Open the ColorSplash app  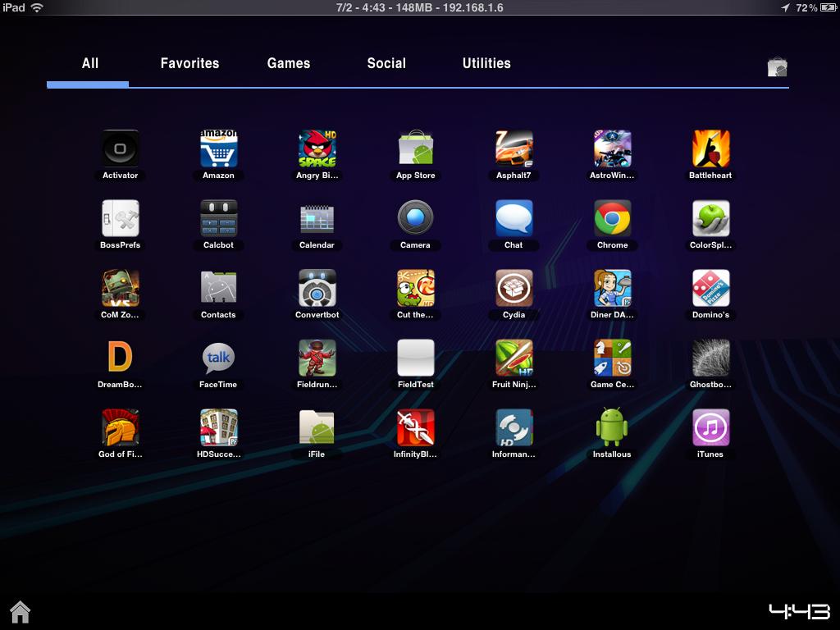point(710,218)
